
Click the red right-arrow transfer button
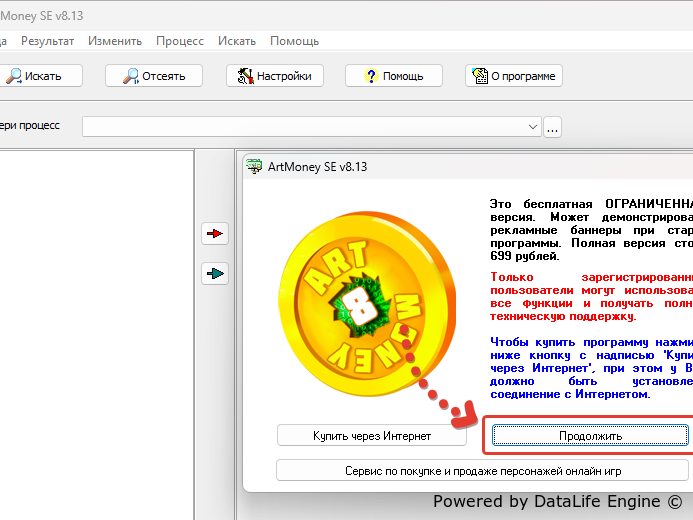click(215, 234)
